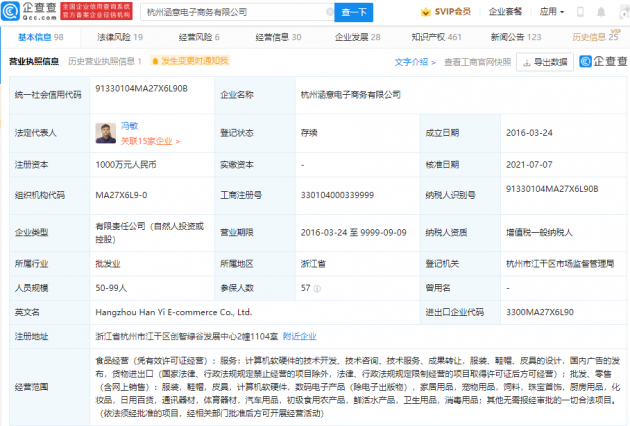Select registration status 存续
The height and width of the screenshot is (426, 630).
pyautogui.click(x=309, y=133)
